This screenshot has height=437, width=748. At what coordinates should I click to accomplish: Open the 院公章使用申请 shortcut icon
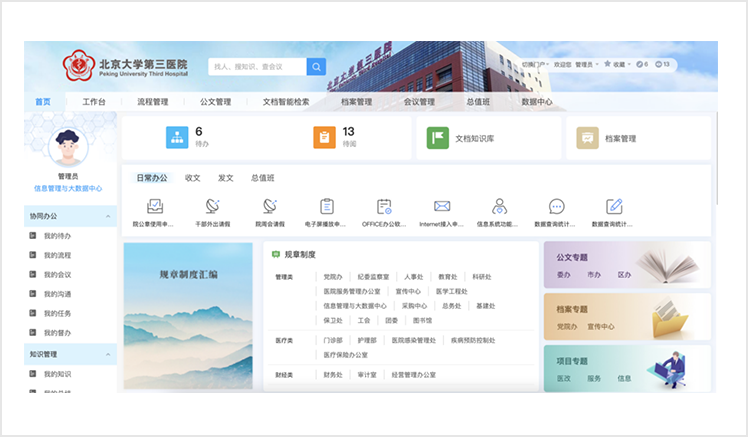coord(156,206)
